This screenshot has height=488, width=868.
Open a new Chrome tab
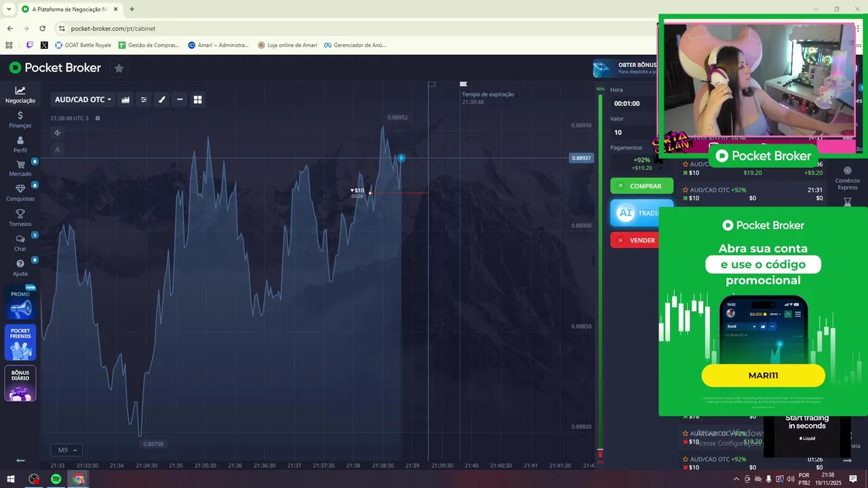coord(132,9)
